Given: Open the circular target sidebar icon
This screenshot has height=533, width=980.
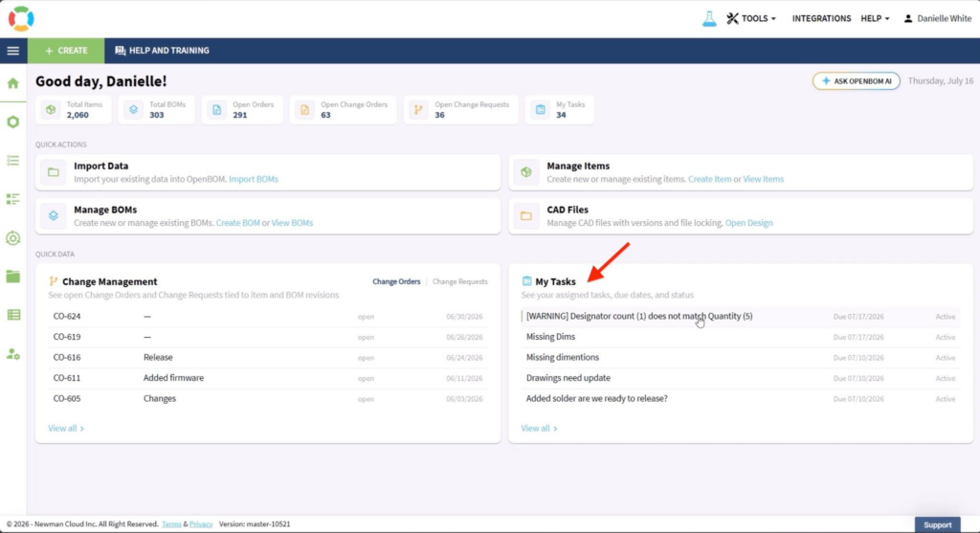Looking at the screenshot, I should pyautogui.click(x=13, y=238).
